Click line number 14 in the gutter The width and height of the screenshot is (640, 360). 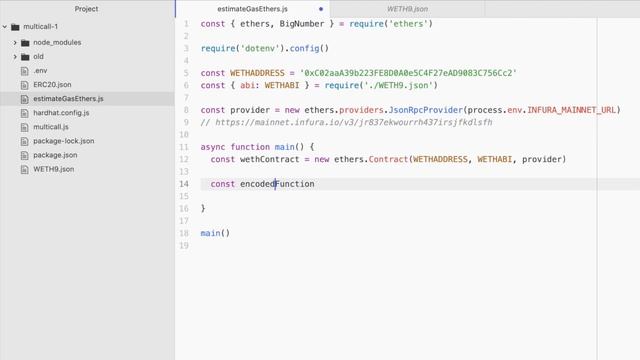coord(184,184)
